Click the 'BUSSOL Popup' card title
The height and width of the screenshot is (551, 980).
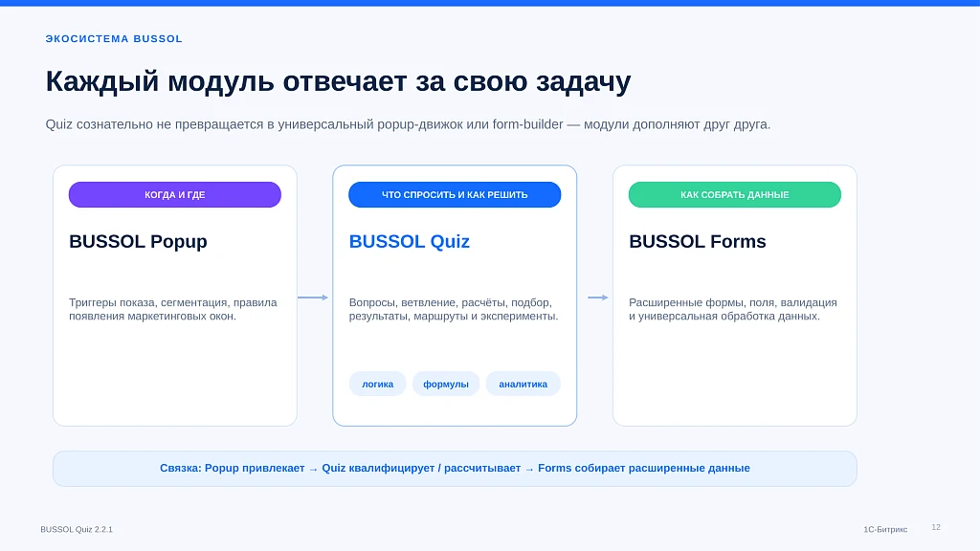click(138, 241)
